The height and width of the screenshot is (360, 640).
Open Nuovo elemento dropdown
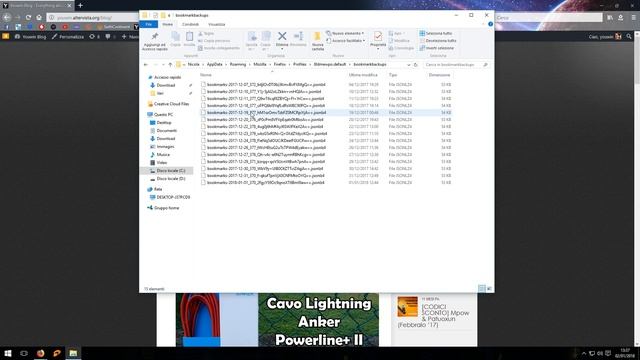click(x=345, y=33)
